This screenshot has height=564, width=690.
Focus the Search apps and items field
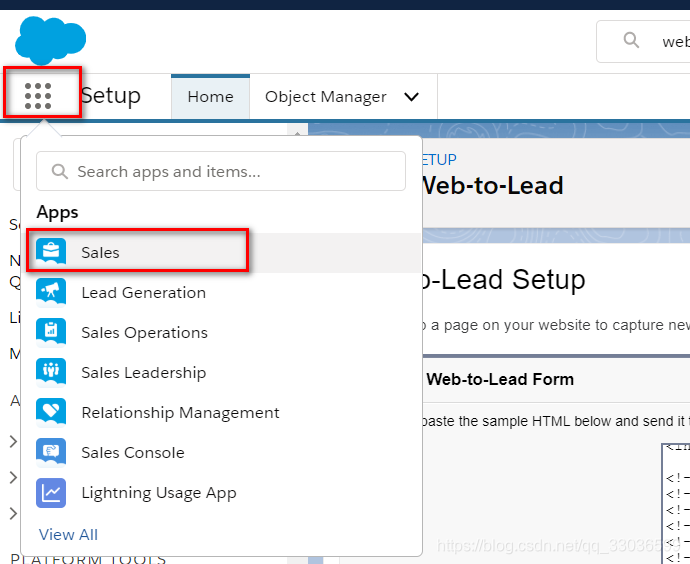pyautogui.click(x=221, y=171)
